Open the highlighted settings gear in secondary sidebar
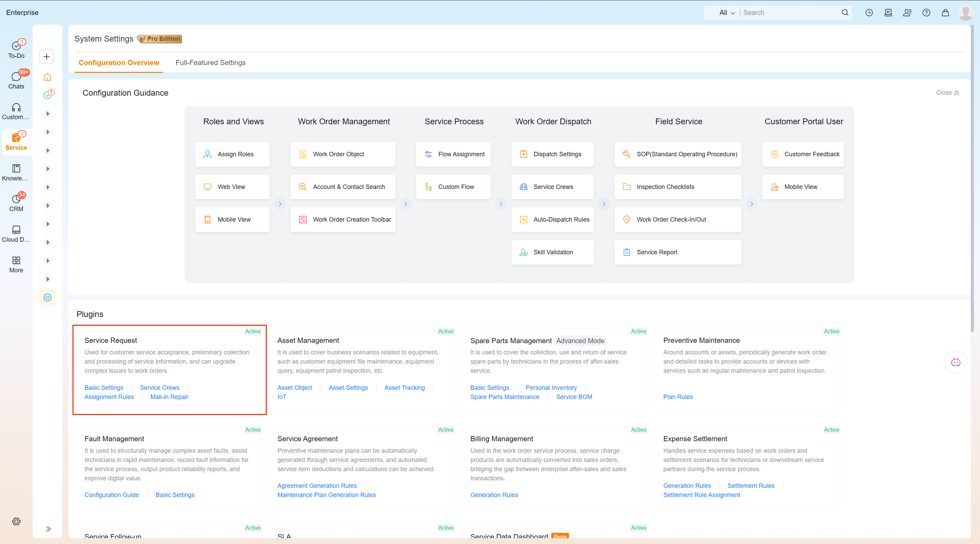980x544 pixels. point(48,297)
